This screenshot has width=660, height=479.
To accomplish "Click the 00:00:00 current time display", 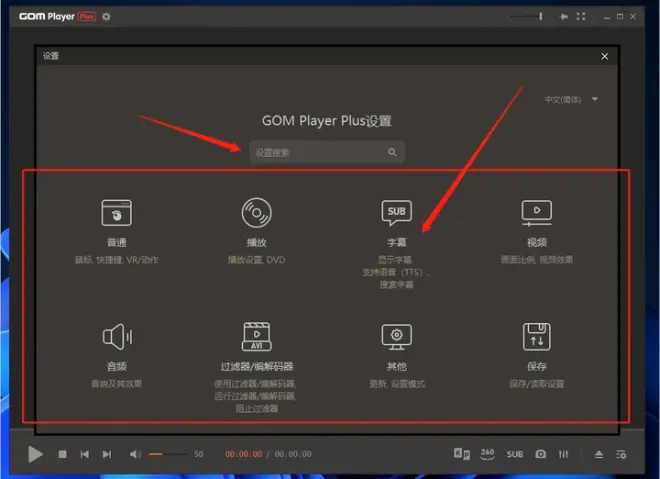I will coord(243,454).
